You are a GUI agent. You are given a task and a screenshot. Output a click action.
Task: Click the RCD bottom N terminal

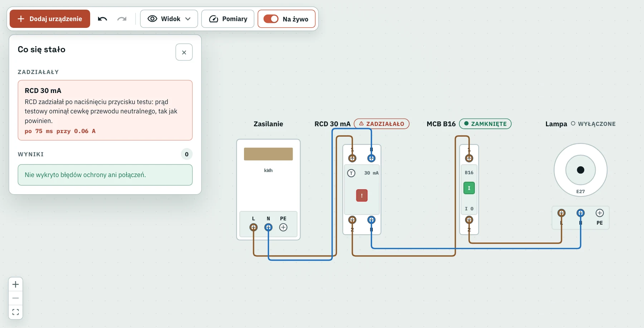[371, 220]
